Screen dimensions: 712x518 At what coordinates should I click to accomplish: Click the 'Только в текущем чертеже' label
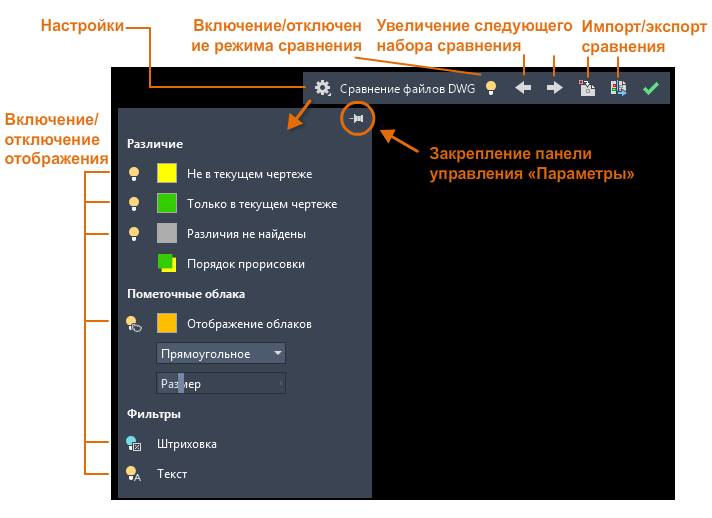262,204
